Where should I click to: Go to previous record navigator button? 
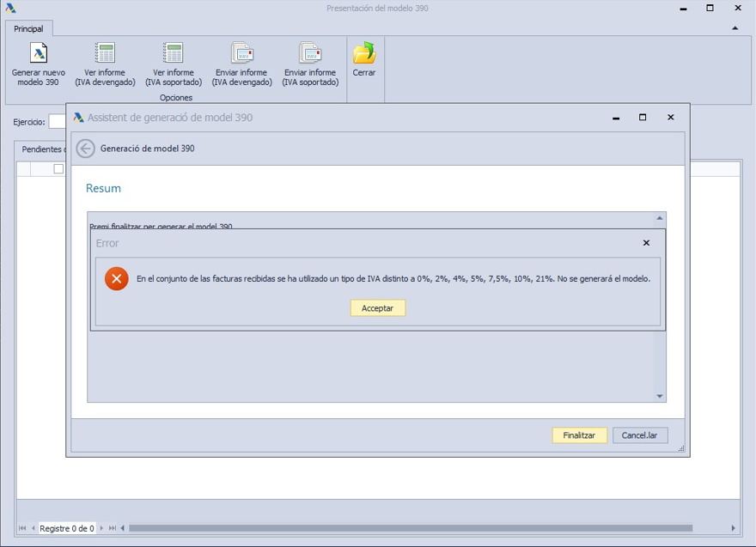click(x=33, y=528)
